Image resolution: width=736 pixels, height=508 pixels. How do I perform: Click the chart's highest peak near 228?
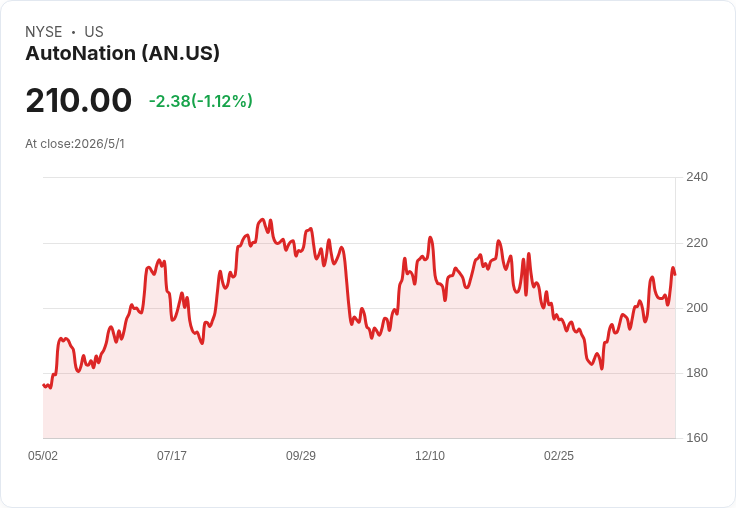tap(262, 219)
